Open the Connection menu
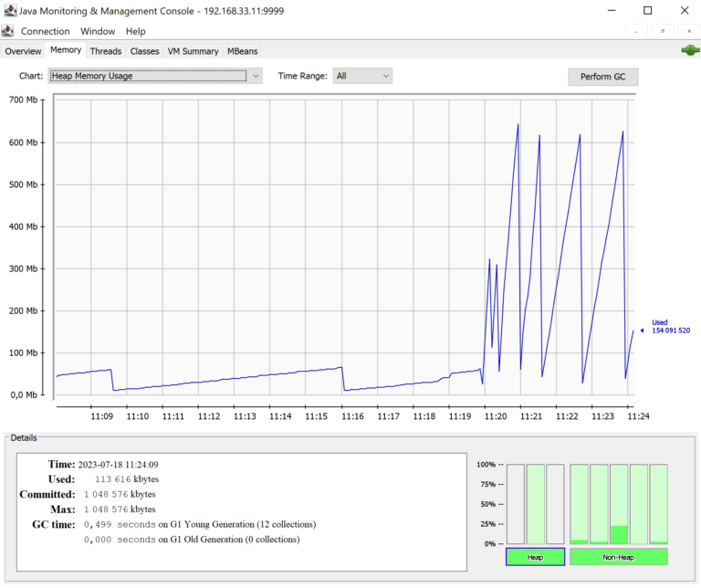The image size is (701, 588). click(x=45, y=31)
